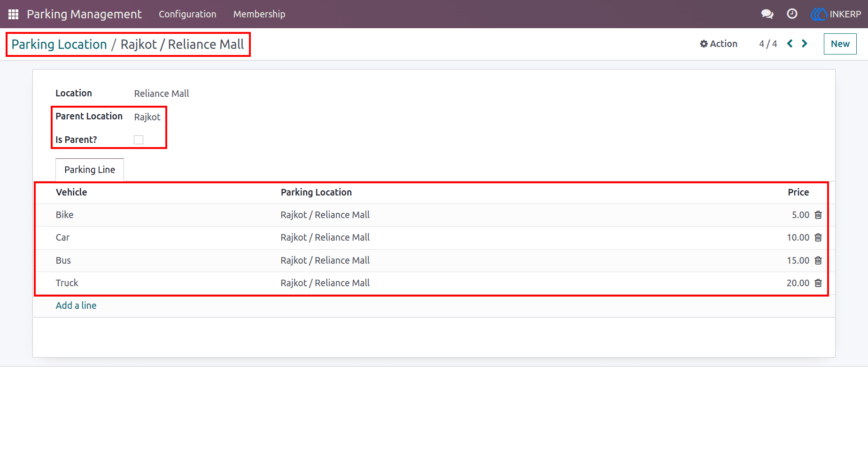This screenshot has height=454, width=868.
Task: Click parking location cell in Truck row
Action: (x=325, y=283)
